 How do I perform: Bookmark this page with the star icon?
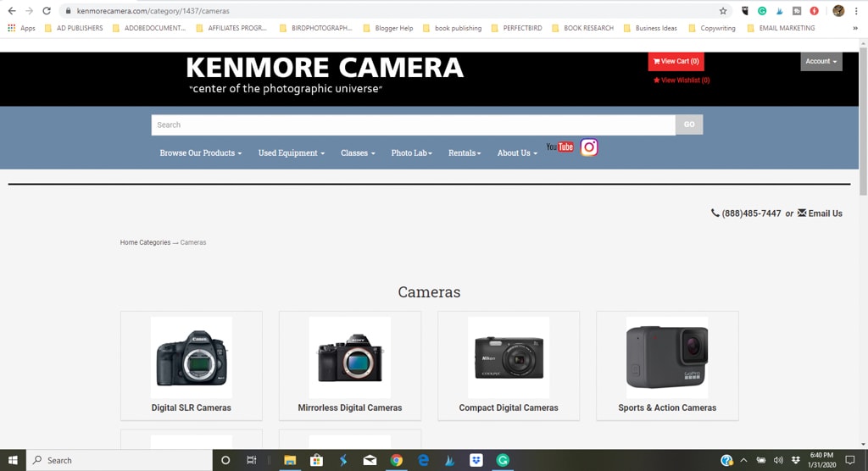(x=723, y=10)
